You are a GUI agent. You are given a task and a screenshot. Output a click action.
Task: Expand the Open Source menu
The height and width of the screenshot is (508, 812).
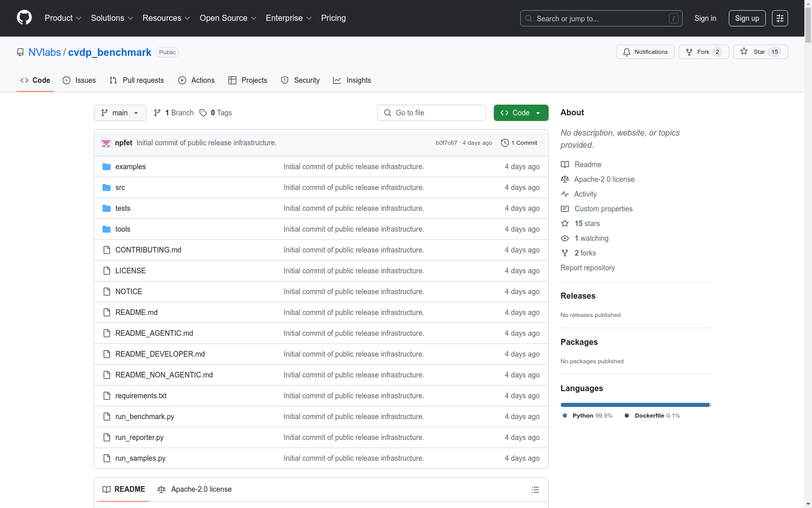click(x=228, y=18)
